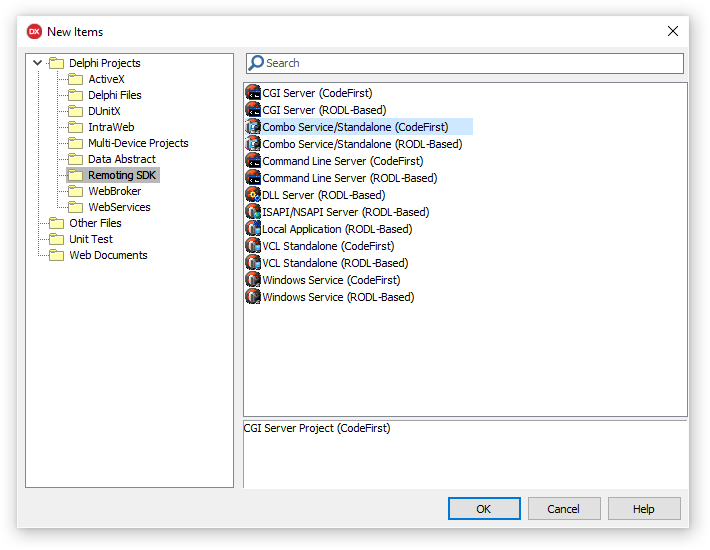
Task: Click the Windows Service (CodeFirst) icon
Action: click(x=253, y=280)
